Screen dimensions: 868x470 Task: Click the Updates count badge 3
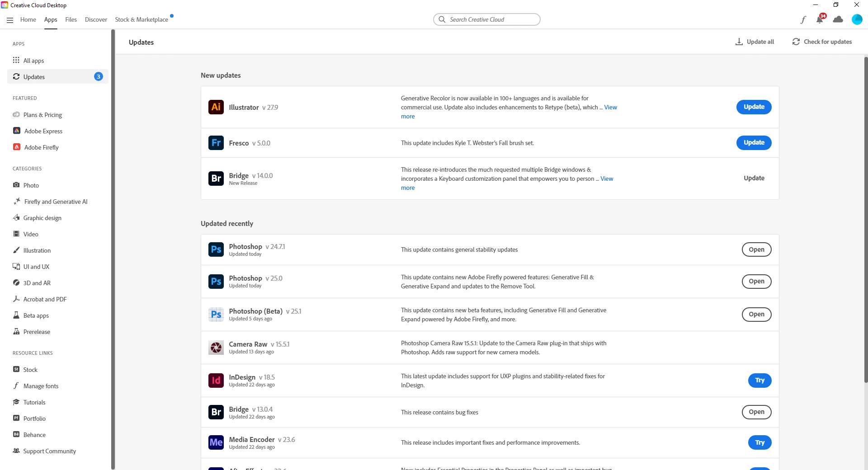click(x=98, y=76)
